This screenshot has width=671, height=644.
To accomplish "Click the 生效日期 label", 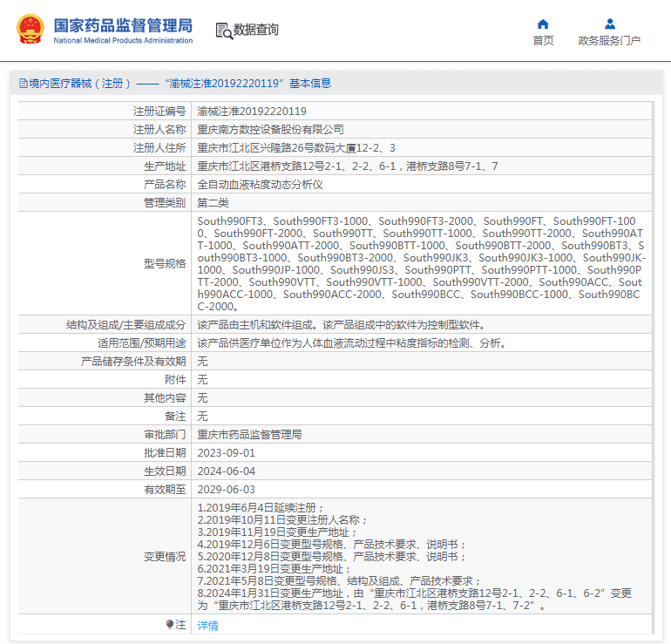I will 165,471.
